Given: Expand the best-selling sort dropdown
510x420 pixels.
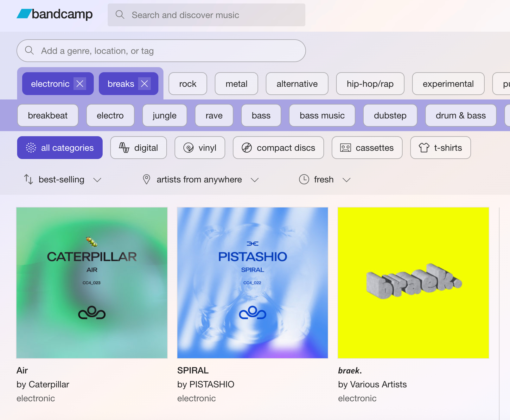Looking at the screenshot, I should [62, 180].
